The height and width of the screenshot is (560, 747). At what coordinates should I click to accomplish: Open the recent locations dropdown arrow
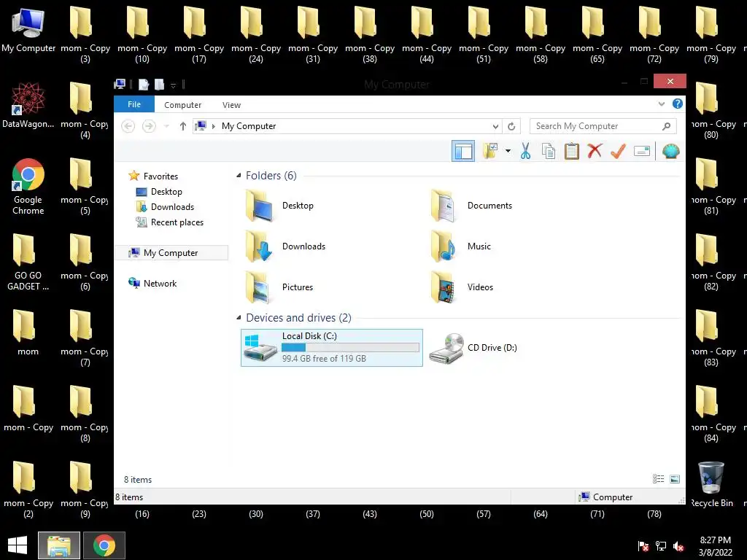click(166, 126)
